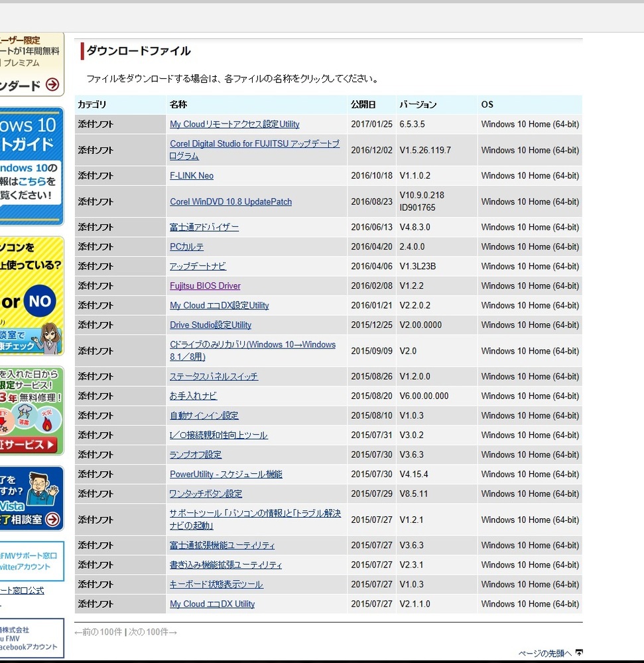Open the 富士通アドバイザー download link
Screen dimensions: 644x663
[204, 227]
